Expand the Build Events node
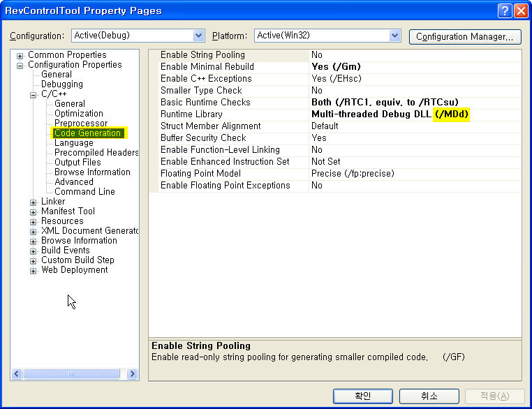The image size is (532, 409). coord(34,251)
